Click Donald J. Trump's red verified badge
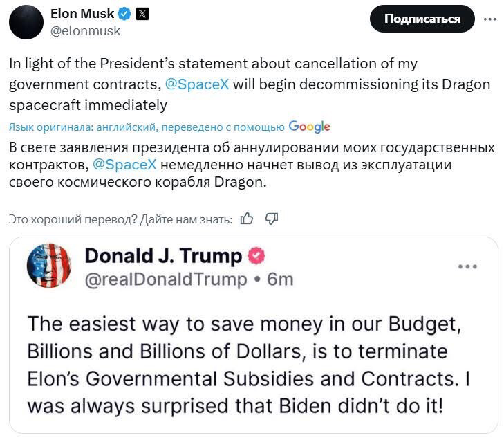The height and width of the screenshot is (440, 504). click(256, 257)
